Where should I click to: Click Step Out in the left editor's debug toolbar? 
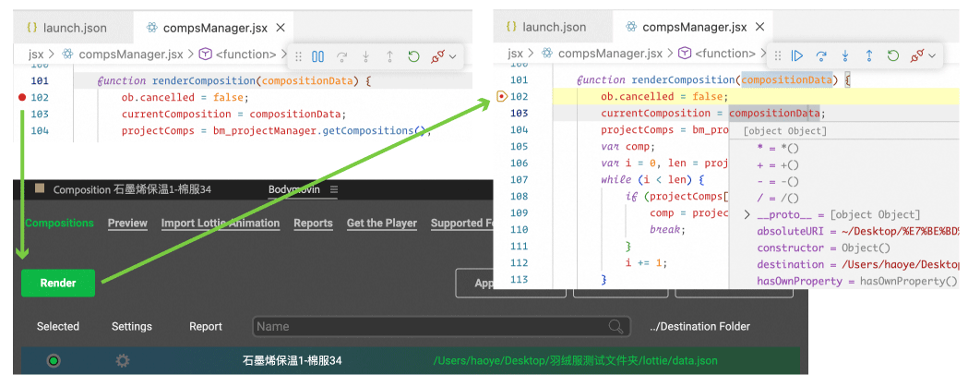pyautogui.click(x=389, y=56)
